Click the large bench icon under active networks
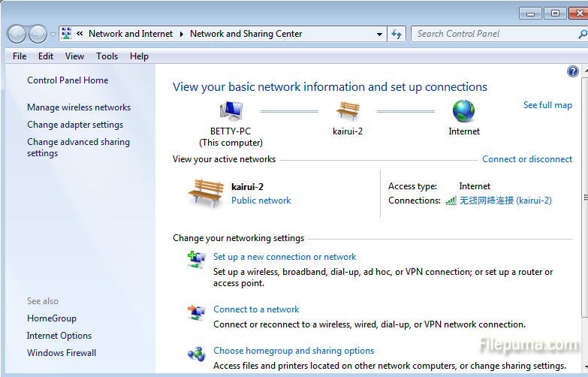 206,193
